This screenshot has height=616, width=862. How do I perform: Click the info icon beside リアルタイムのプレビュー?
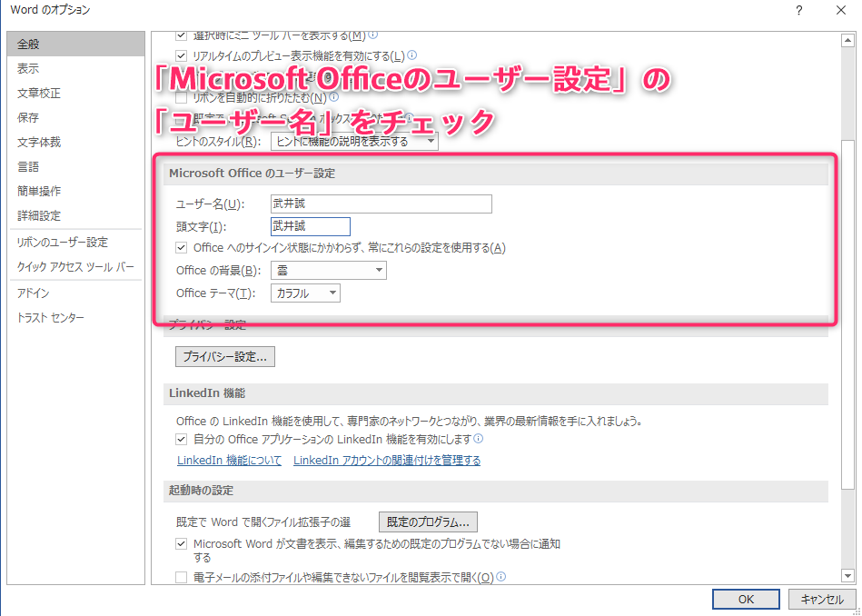pos(412,55)
